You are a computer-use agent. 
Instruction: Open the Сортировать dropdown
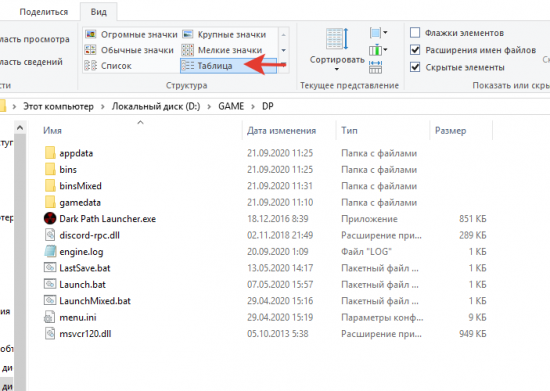click(337, 49)
